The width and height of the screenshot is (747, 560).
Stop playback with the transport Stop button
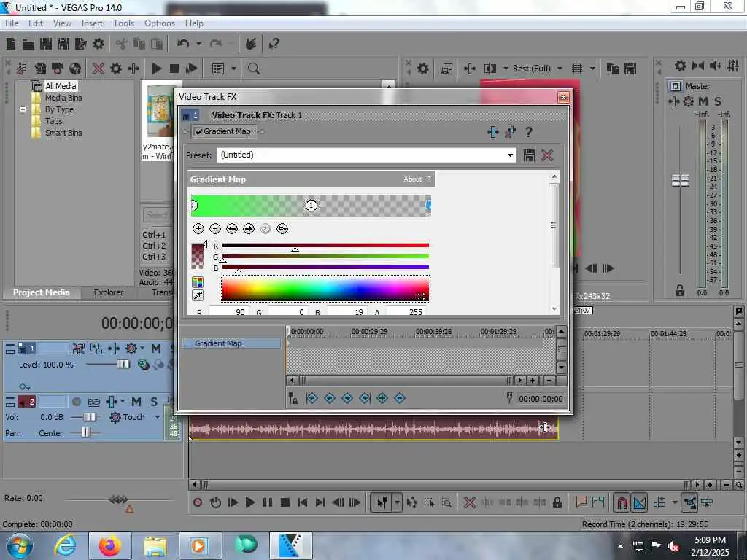(285, 502)
